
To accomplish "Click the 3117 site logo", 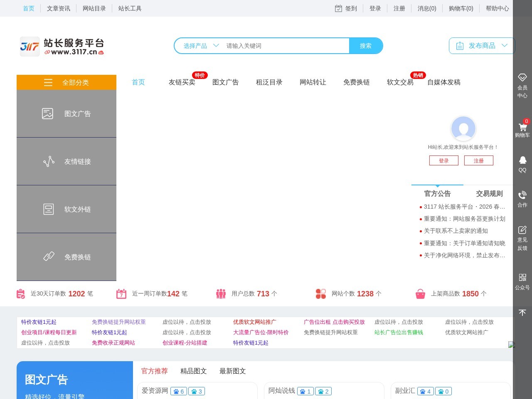I will coord(30,46).
